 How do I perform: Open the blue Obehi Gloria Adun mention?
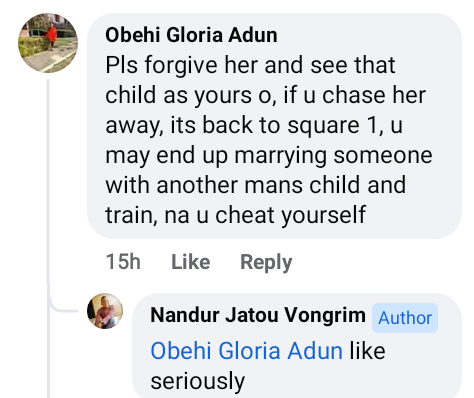point(247,351)
